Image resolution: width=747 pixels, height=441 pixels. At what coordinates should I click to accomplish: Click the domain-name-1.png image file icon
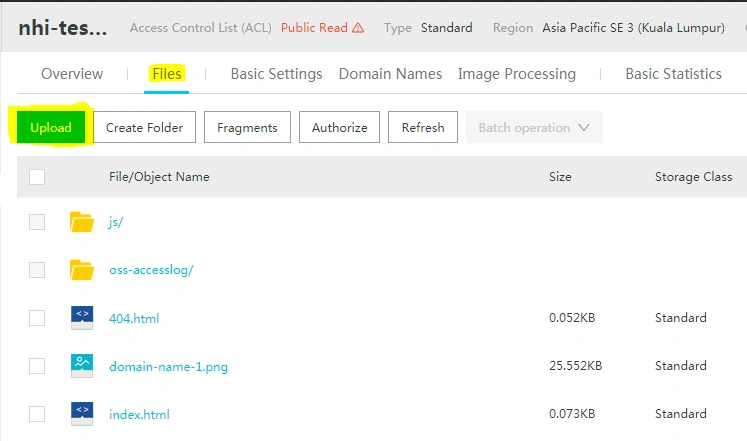coord(82,366)
